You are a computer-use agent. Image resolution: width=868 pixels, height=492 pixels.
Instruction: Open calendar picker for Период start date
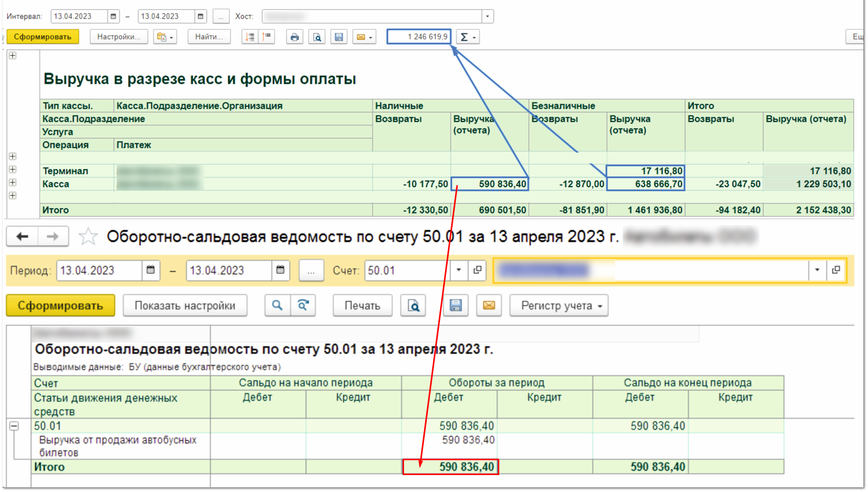click(x=151, y=270)
